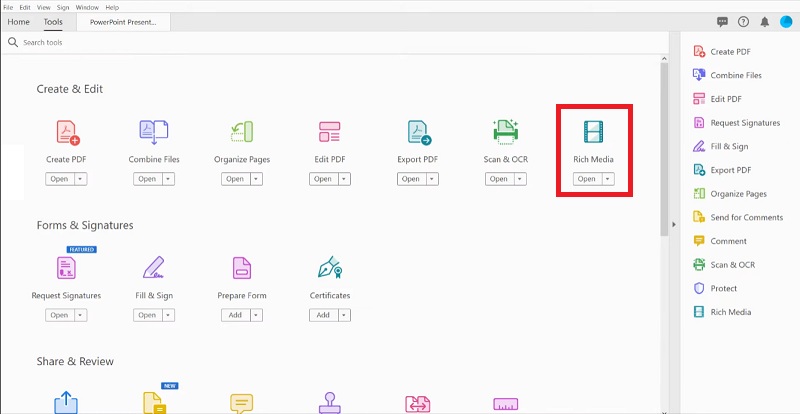Viewport: 800px width, 414px height.
Task: Click the Prepare Form tool icon
Action: coord(242,267)
